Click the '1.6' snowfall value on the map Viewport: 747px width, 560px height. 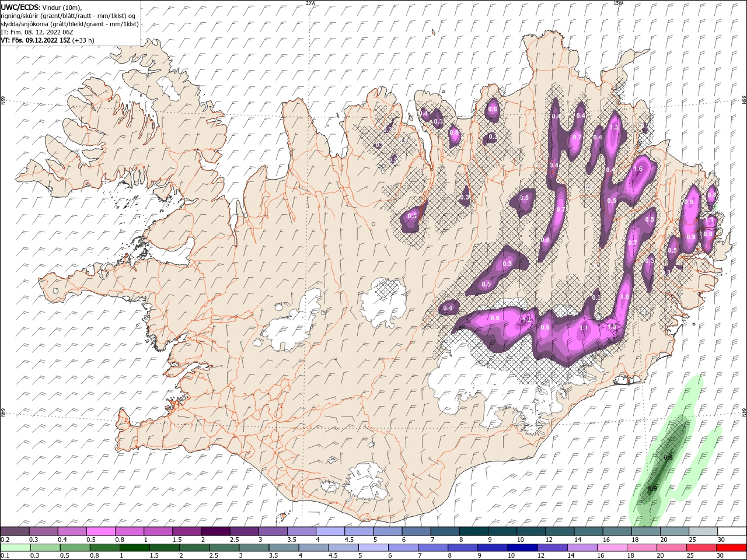click(x=638, y=169)
